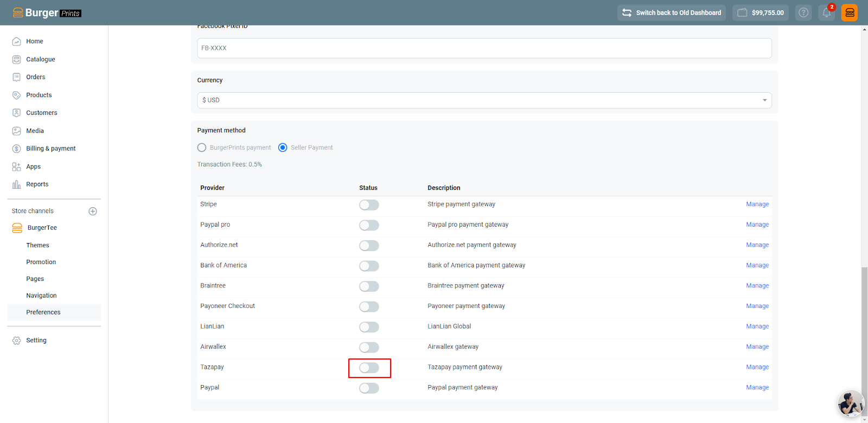Open notifications bell icon
This screenshot has height=423, width=868.
[827, 12]
